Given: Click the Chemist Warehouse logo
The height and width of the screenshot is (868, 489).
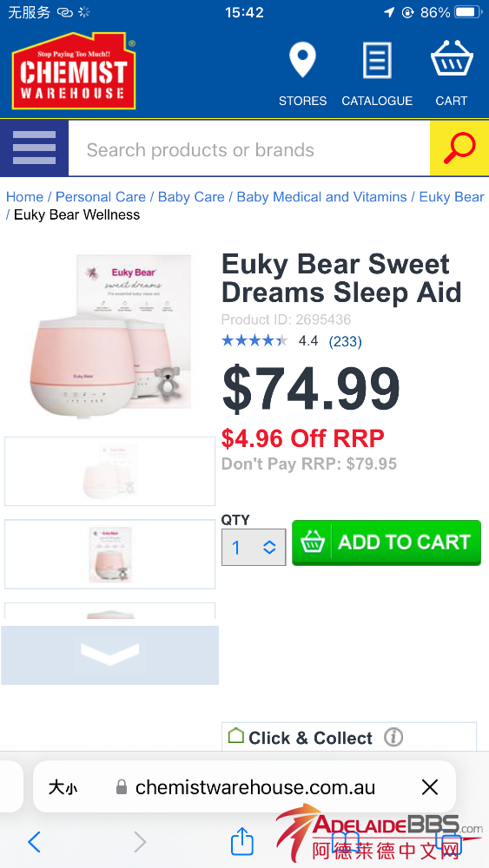Looking at the screenshot, I should point(74,70).
